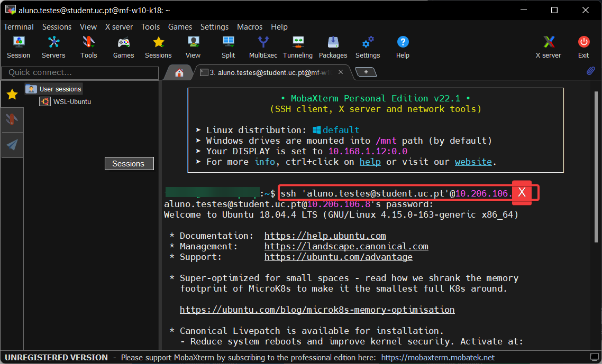Click the Tools toolbar icon
The width and height of the screenshot is (602, 364).
coord(89,47)
